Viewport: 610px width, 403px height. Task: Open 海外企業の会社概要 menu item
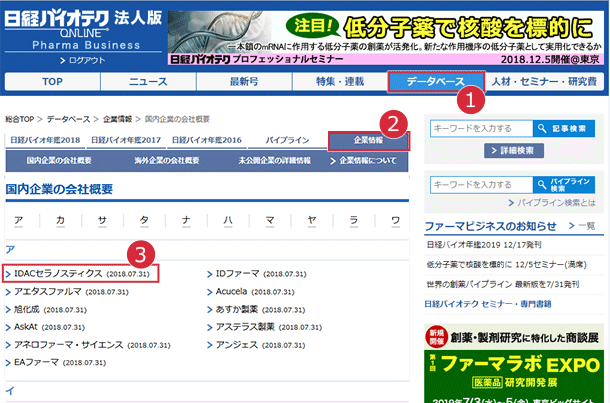click(167, 161)
